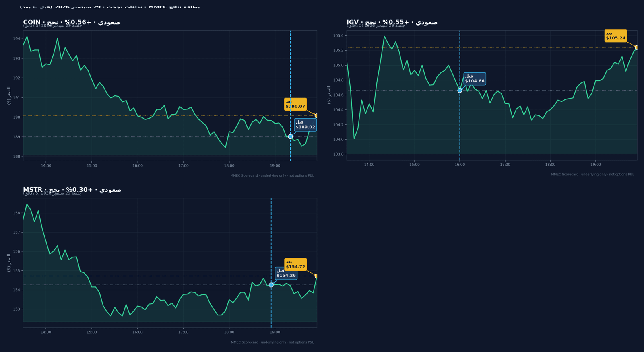The width and height of the screenshot is (644, 352).
Task: Click the MMEC scorecard header at the top
Action: 110,7
